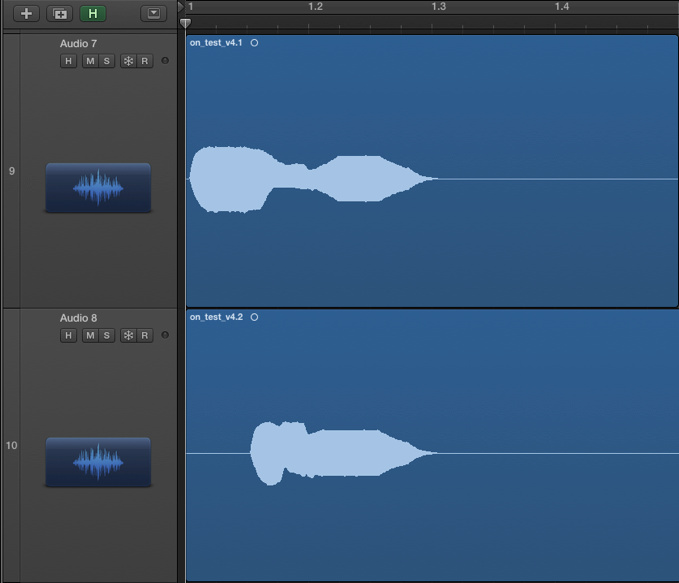Click the Audio 8 track status dot
Viewport: 679px width, 583px height.
pos(165,335)
